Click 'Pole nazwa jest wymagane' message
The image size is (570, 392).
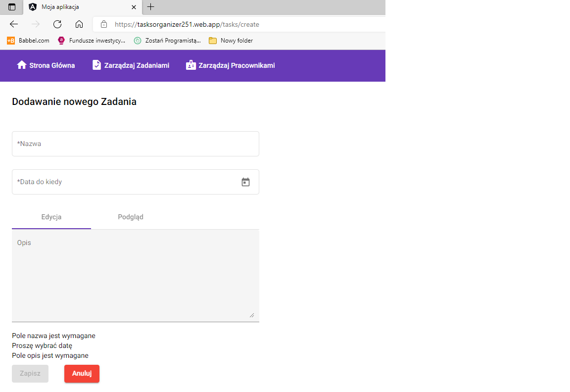54,336
